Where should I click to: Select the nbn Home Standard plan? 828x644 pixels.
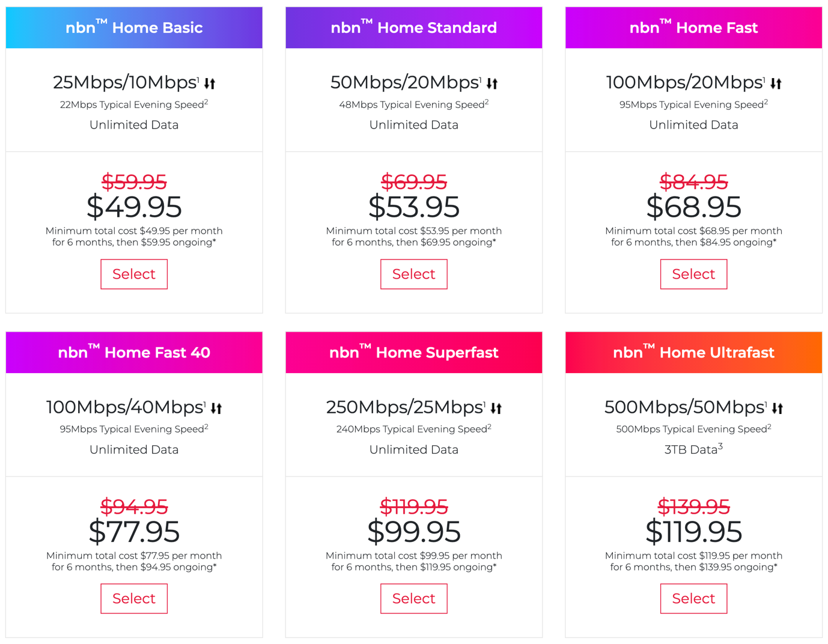click(x=414, y=274)
